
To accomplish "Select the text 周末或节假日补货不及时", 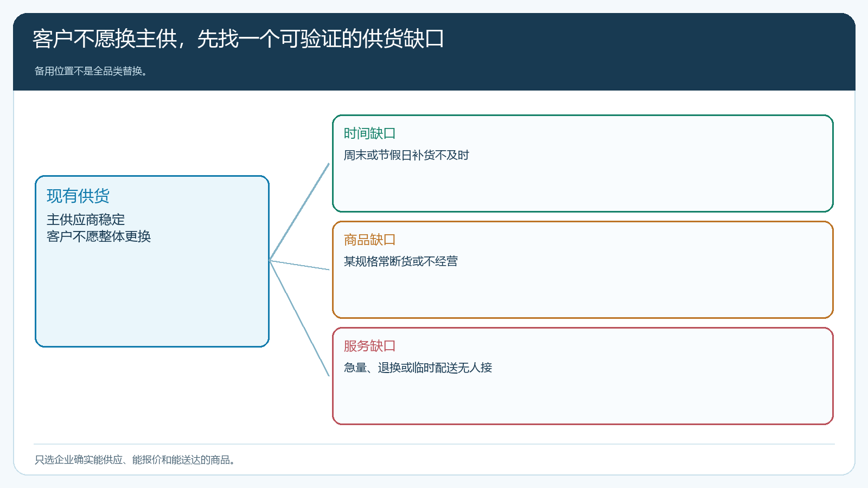I will tap(406, 155).
